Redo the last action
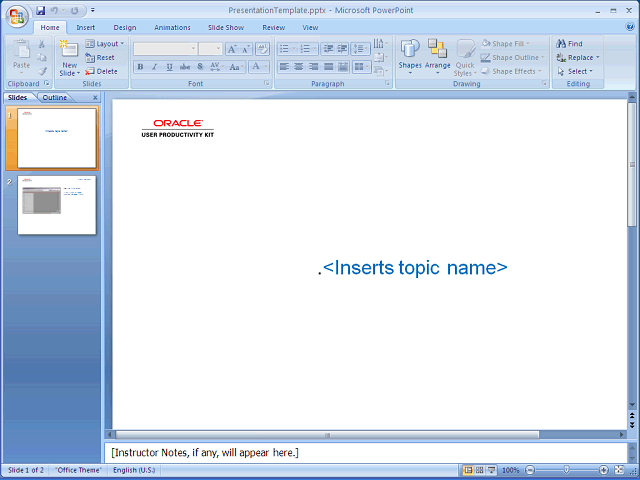Screen dimensions: 640x480 [74, 11]
